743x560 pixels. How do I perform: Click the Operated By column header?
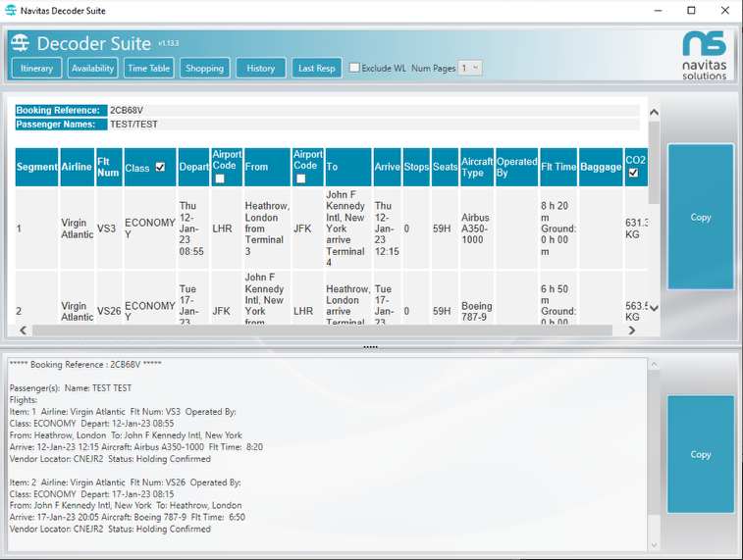pos(516,167)
